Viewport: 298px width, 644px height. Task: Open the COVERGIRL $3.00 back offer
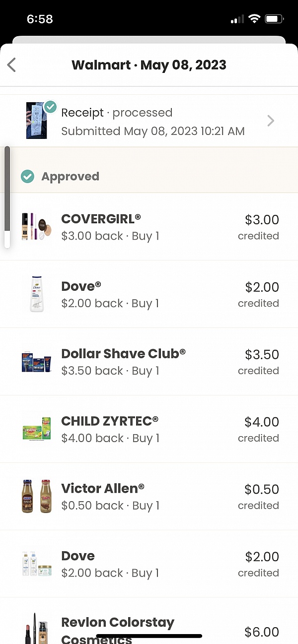110,236
